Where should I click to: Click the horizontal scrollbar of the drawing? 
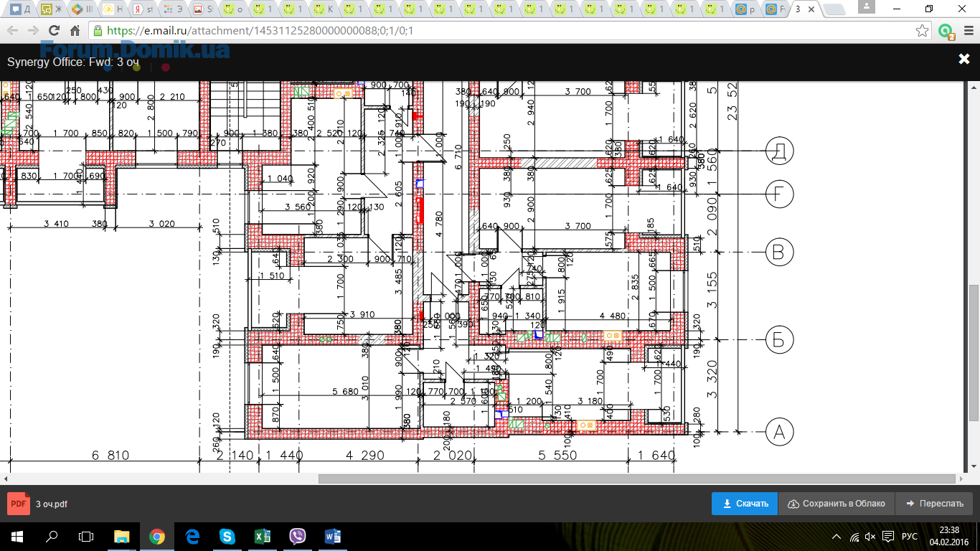(x=637, y=479)
